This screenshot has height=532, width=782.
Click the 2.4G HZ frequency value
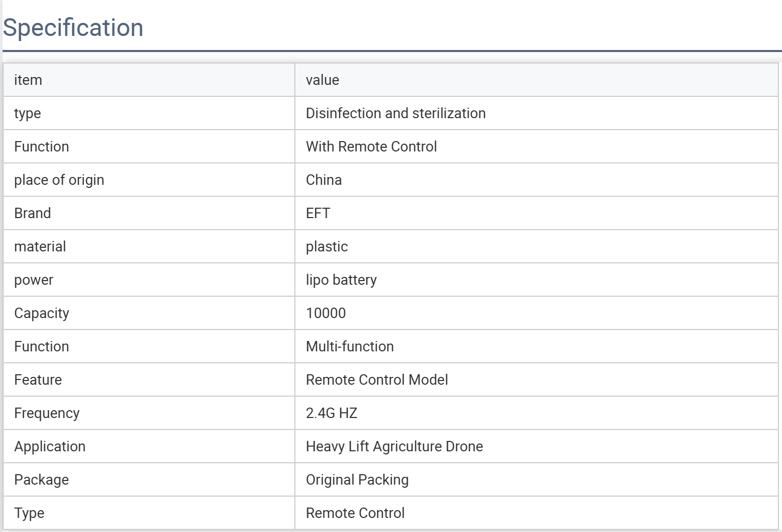point(331,413)
